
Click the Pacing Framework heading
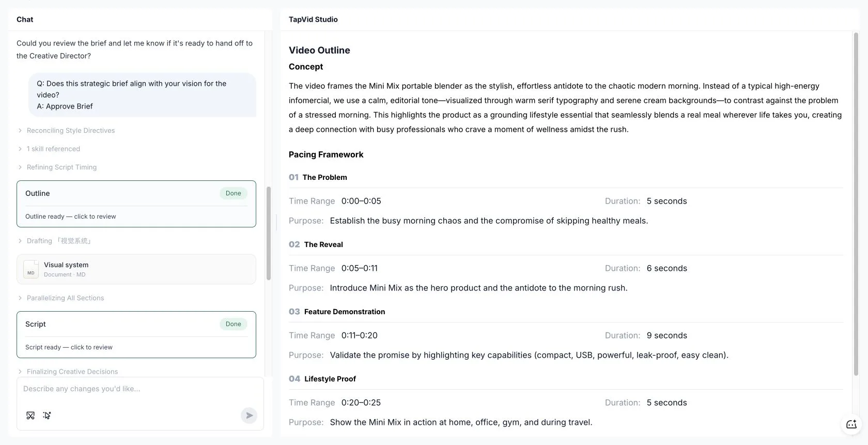[x=326, y=155]
